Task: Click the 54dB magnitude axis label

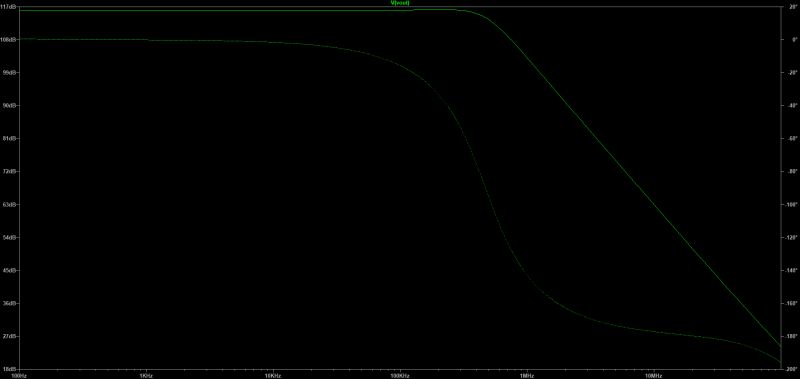Action: click(10, 237)
